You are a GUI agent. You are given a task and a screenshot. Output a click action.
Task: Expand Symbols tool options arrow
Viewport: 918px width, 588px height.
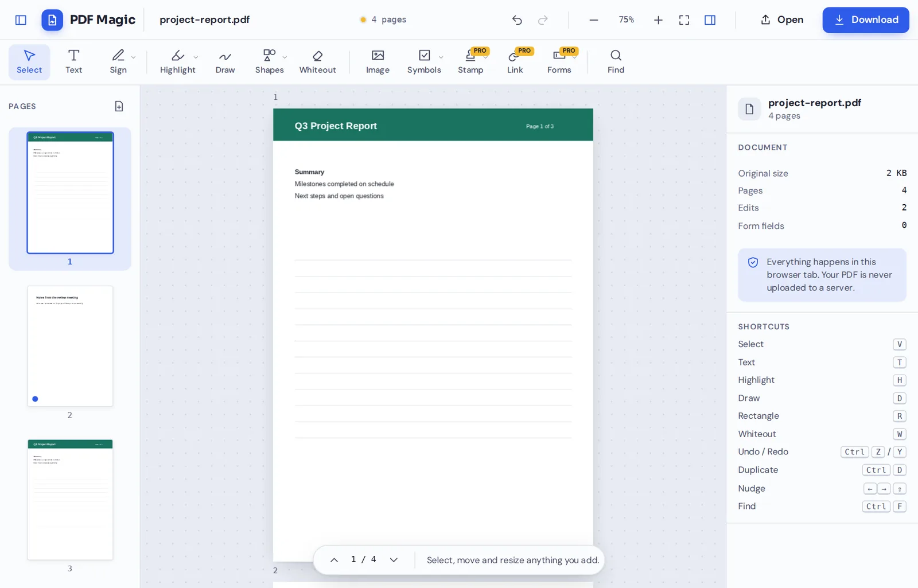441,57
